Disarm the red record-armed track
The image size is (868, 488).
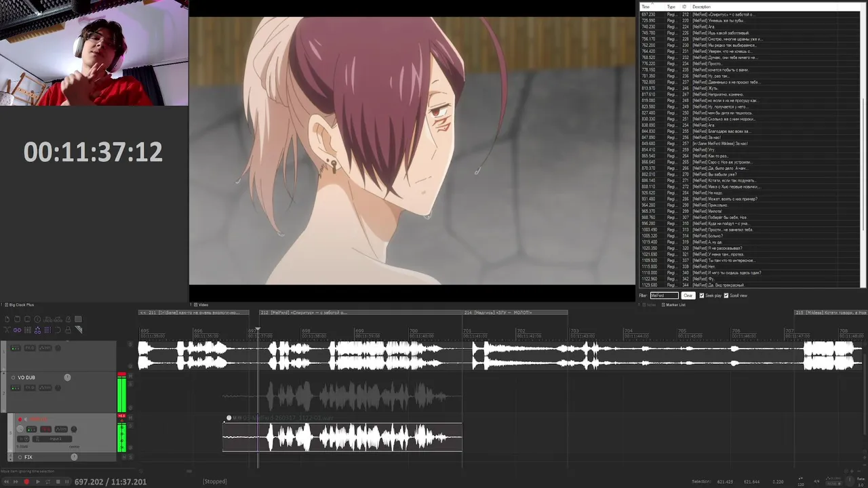click(x=20, y=419)
